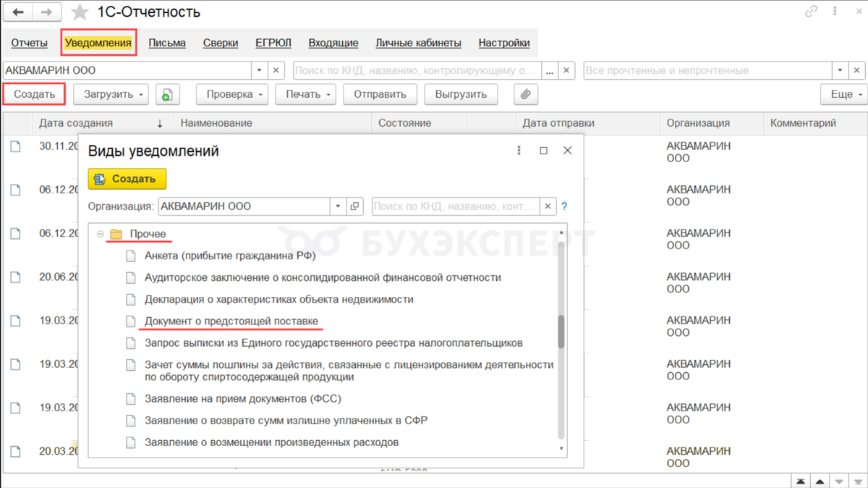Go forward with the right arrow button
Viewport: 868px width, 488px height.
click(x=47, y=12)
